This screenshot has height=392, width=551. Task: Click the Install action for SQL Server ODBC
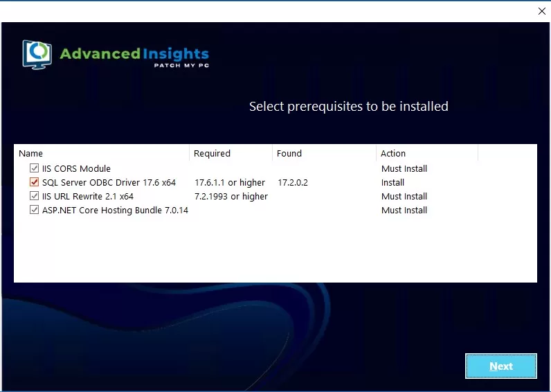click(x=393, y=182)
